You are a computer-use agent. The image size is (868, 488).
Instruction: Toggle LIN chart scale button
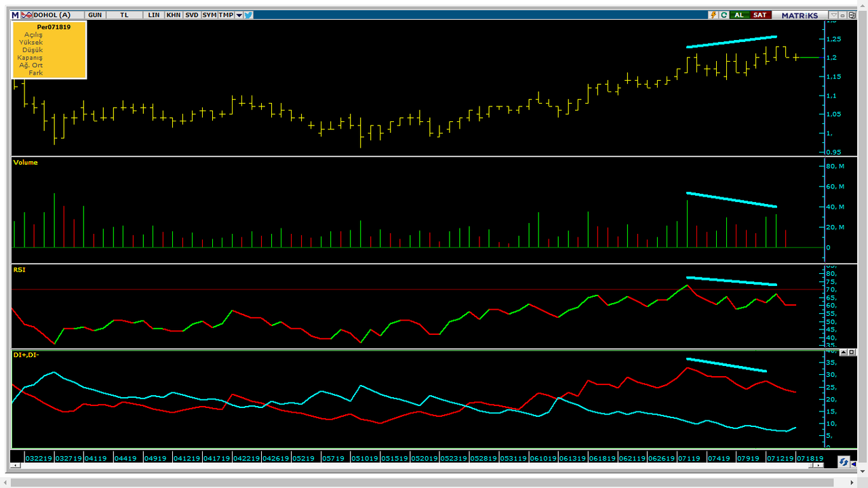(154, 15)
